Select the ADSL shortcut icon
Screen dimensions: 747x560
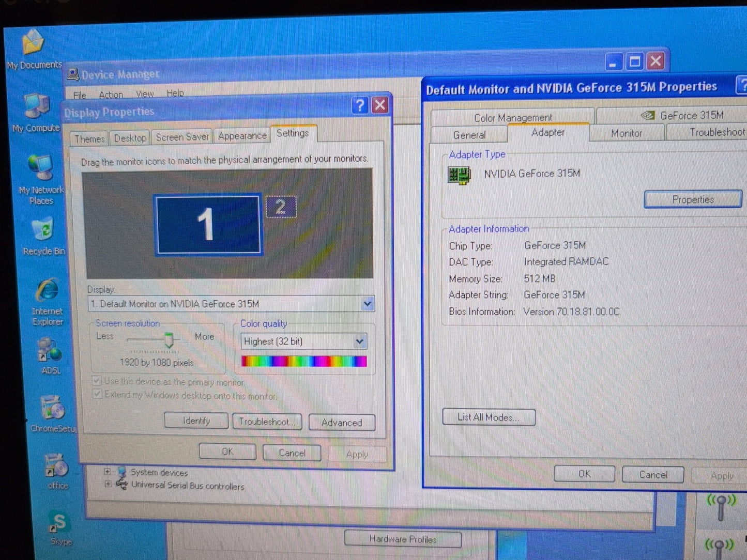point(50,351)
